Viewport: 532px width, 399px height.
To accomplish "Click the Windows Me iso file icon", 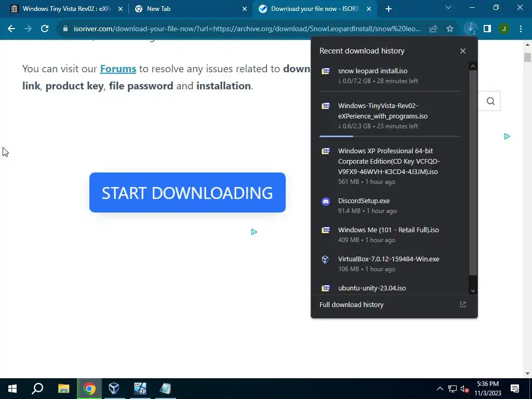I will pos(326,230).
